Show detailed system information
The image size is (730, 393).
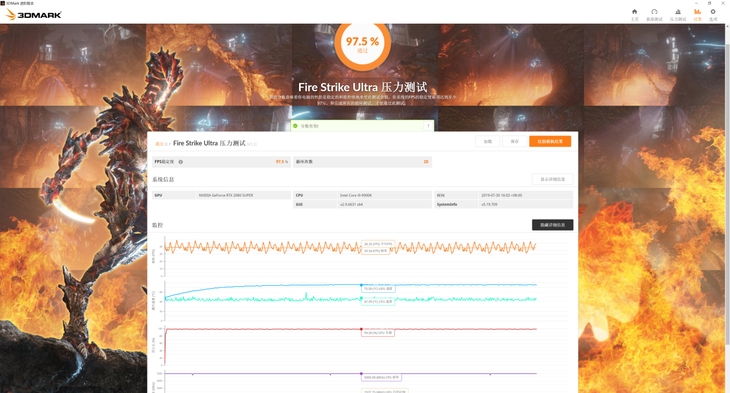(x=553, y=179)
